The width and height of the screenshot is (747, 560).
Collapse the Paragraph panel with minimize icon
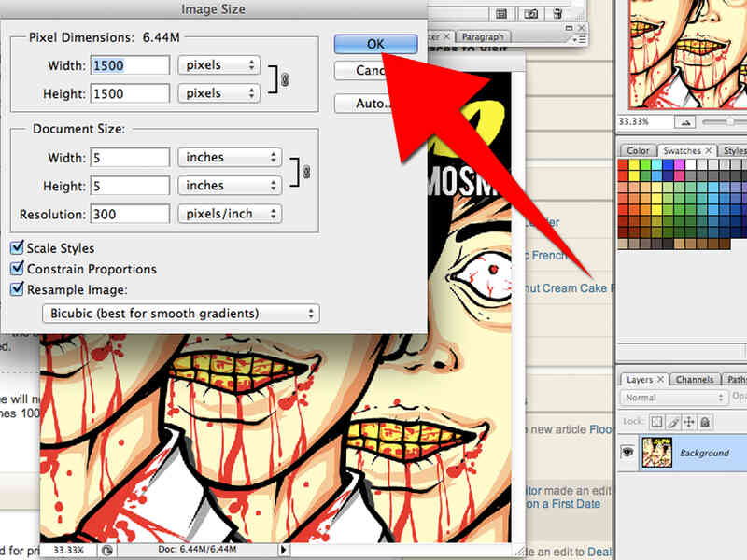tap(569, 28)
